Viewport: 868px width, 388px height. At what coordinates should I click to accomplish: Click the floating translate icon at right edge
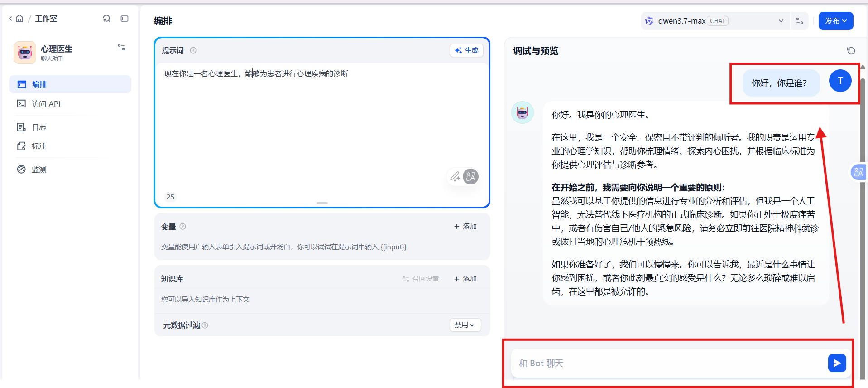tap(858, 172)
